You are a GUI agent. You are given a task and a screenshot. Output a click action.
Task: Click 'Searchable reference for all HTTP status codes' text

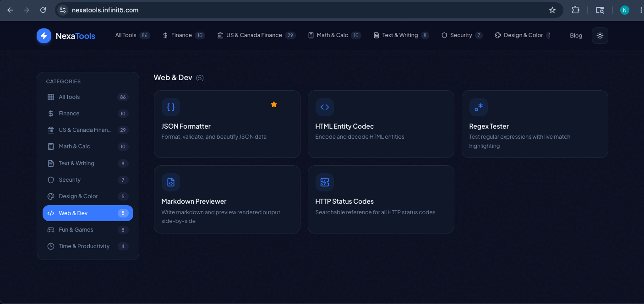coord(375,212)
